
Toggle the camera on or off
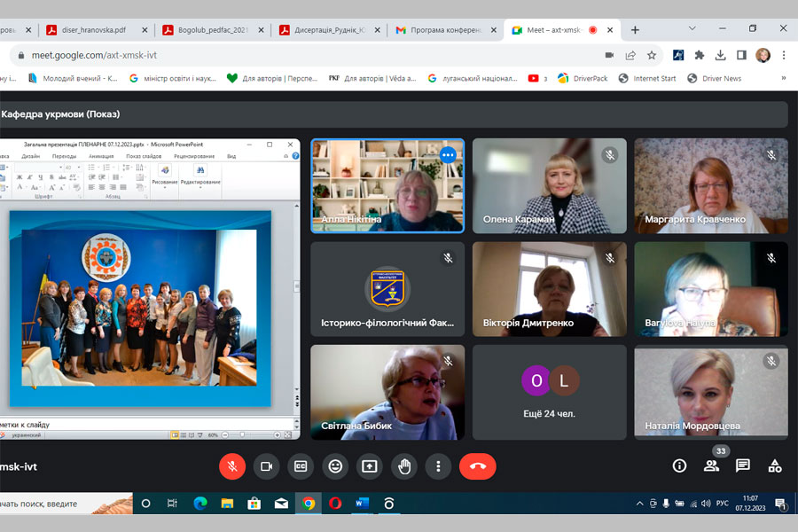(266, 465)
